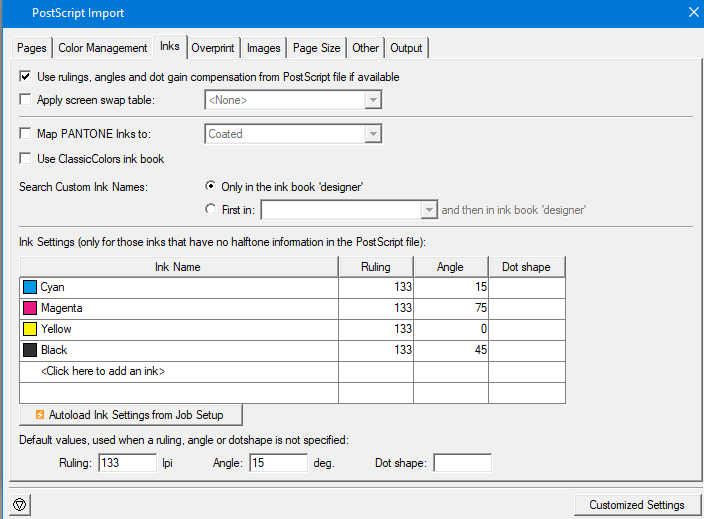The width and height of the screenshot is (704, 519).
Task: Click the default Angle input field
Action: 278,462
